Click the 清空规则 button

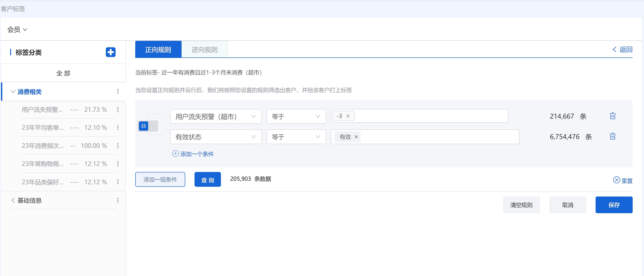521,205
